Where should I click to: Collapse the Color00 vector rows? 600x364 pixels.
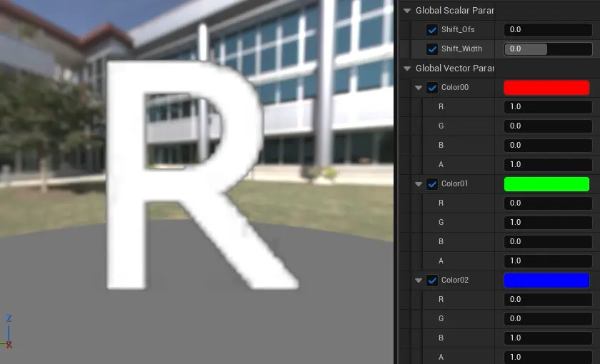(419, 88)
